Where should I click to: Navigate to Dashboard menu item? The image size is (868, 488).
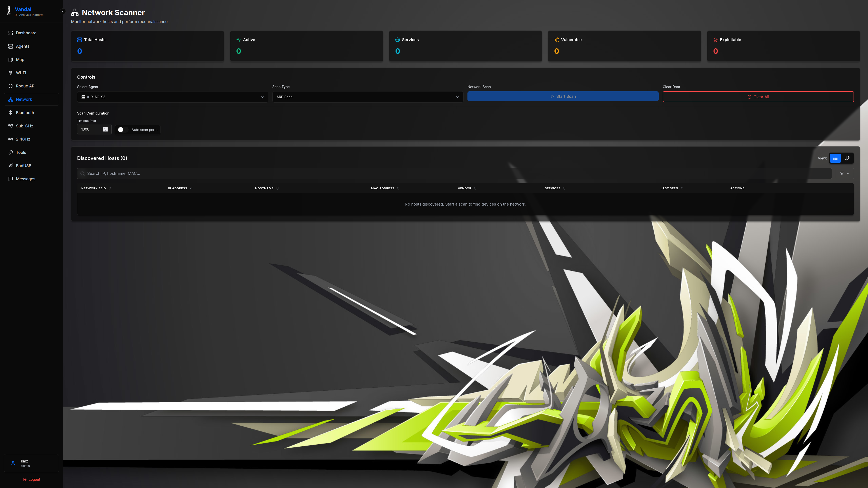tap(26, 33)
